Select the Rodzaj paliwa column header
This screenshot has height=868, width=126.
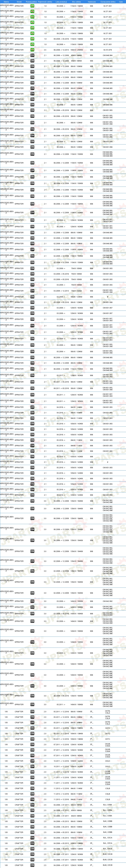click(31, 2)
